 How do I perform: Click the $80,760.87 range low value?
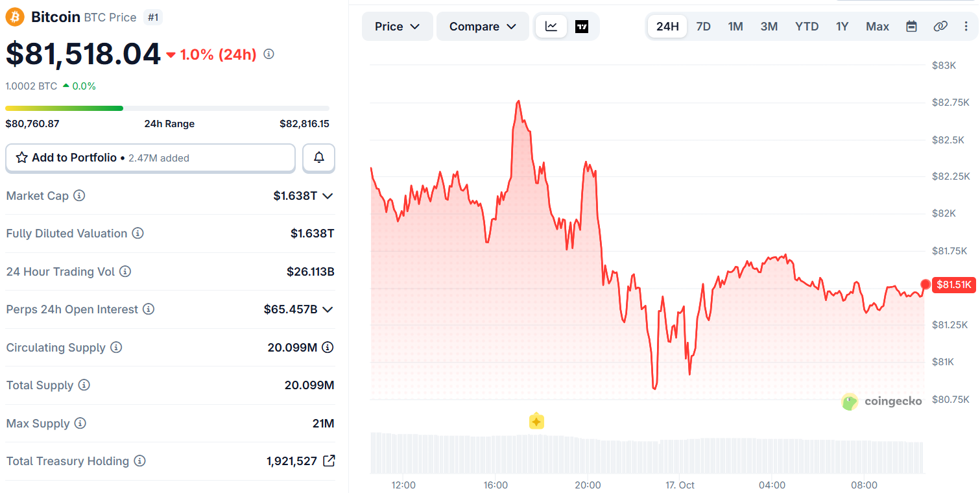click(x=32, y=123)
